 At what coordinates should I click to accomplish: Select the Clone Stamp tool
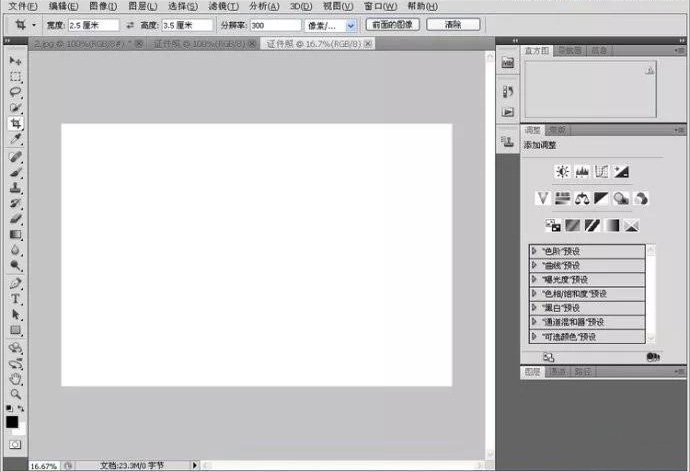(x=15, y=188)
